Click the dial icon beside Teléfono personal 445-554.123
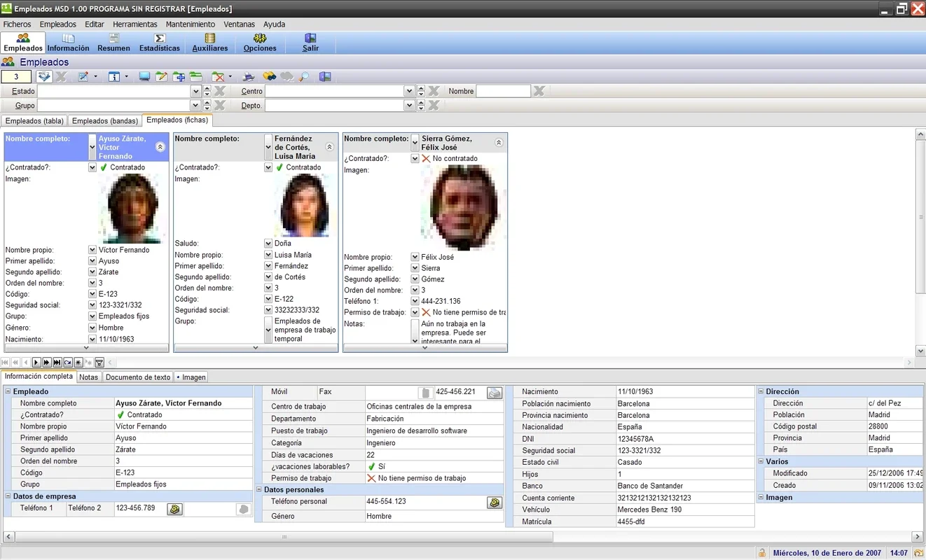The width and height of the screenshot is (926, 560). [495, 503]
